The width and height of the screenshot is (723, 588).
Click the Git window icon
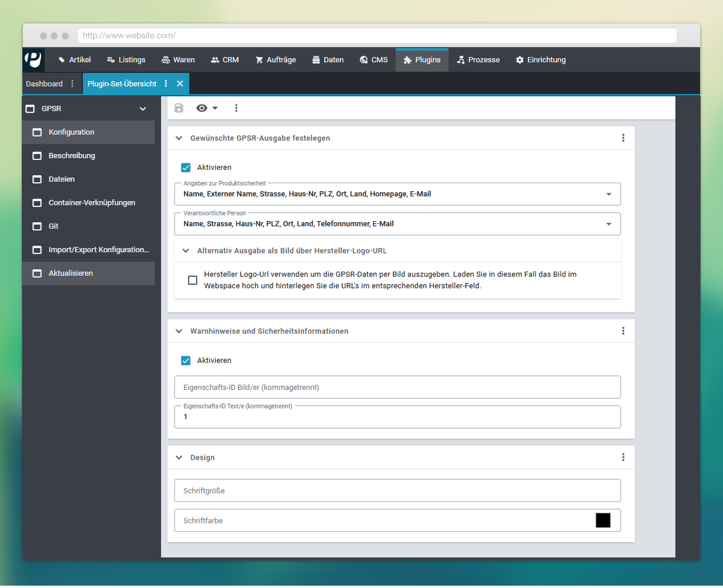(x=37, y=226)
